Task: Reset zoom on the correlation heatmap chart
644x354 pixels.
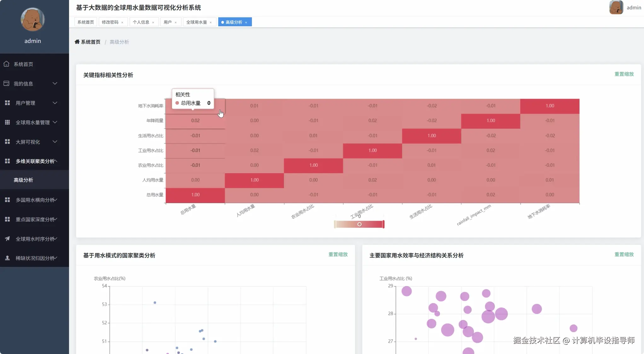Action: pyautogui.click(x=624, y=74)
